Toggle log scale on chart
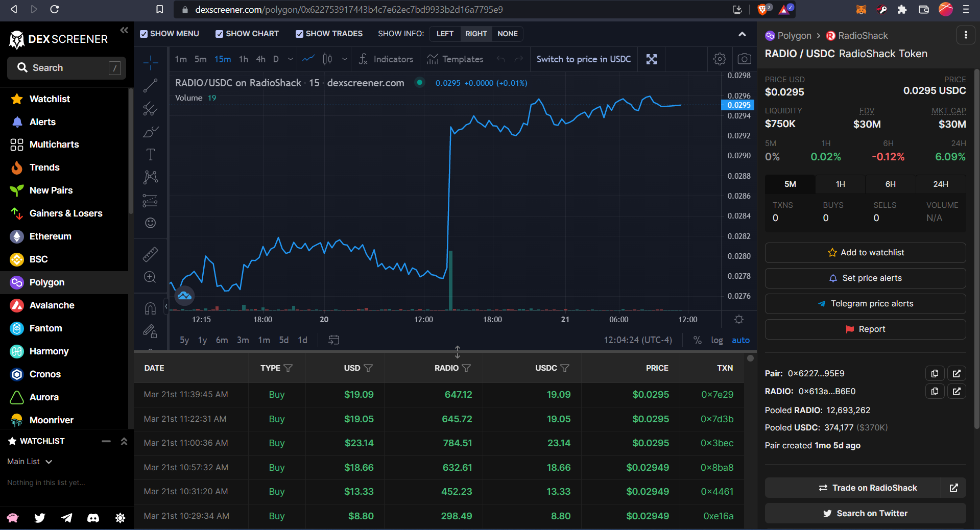The width and height of the screenshot is (980, 530). (x=717, y=340)
